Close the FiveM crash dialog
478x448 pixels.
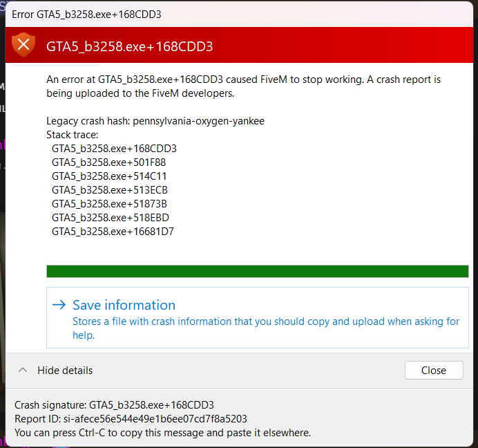click(x=434, y=370)
